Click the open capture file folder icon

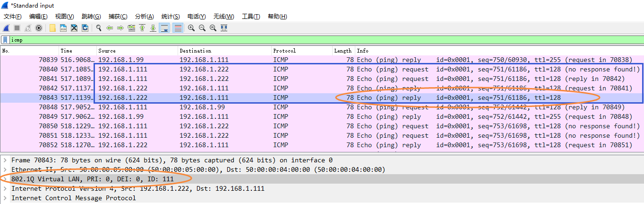[52, 28]
